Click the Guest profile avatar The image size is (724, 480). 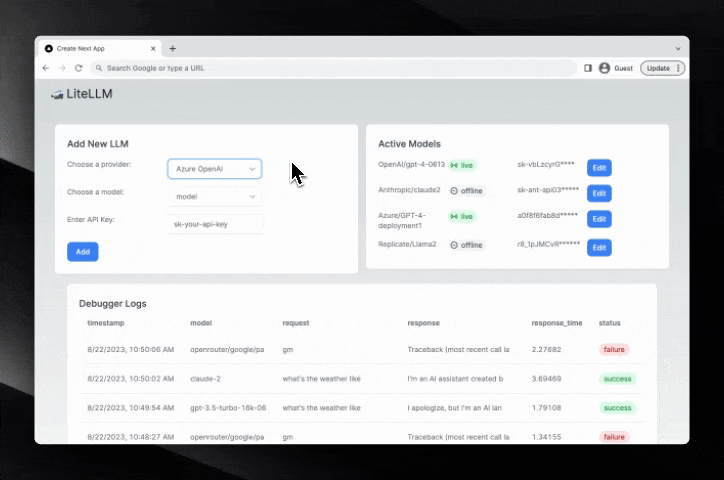604,68
